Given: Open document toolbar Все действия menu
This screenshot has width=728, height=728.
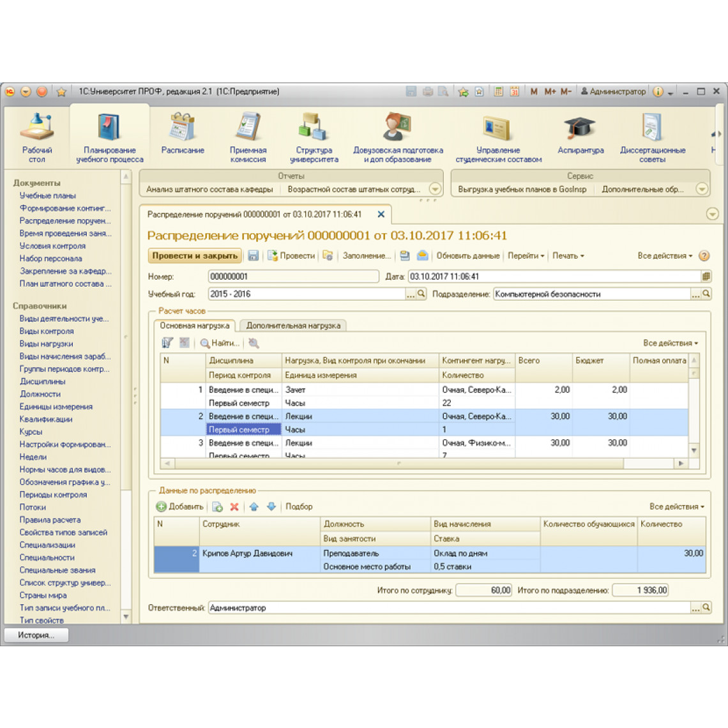Looking at the screenshot, I should pyautogui.click(x=664, y=255).
